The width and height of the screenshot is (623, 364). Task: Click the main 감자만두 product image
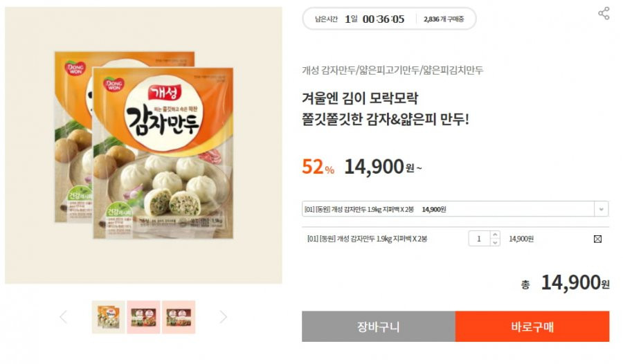pyautogui.click(x=143, y=145)
